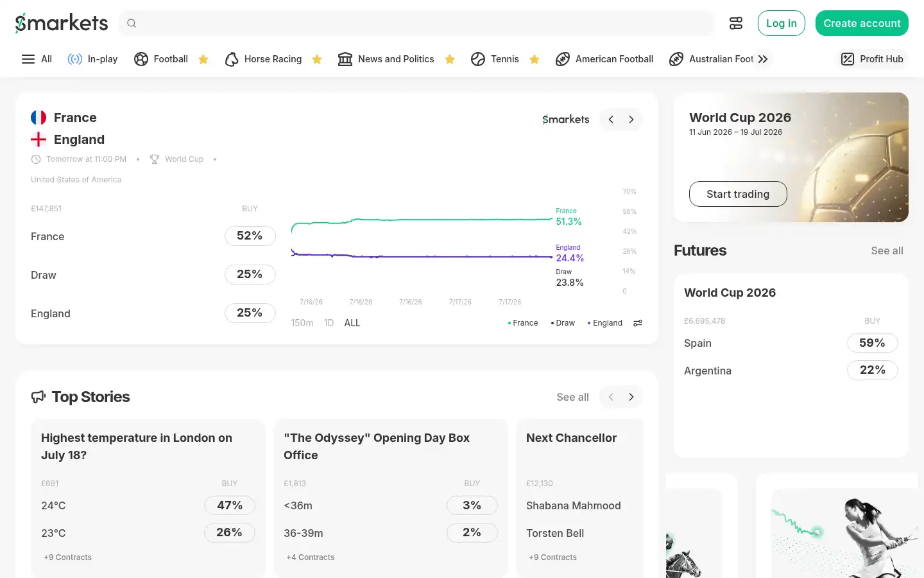The height and width of the screenshot is (578, 924).
Task: Open chart settings icon beside England legend
Action: click(x=638, y=323)
